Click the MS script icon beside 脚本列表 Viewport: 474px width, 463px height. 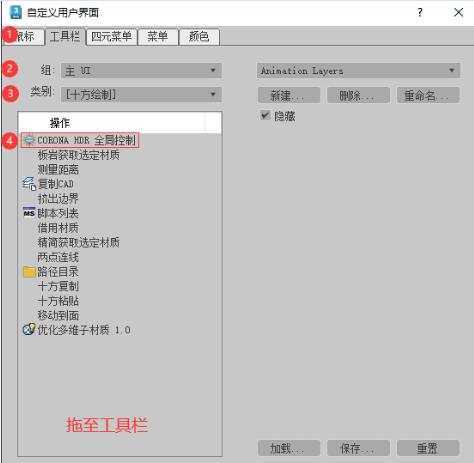coord(29,213)
